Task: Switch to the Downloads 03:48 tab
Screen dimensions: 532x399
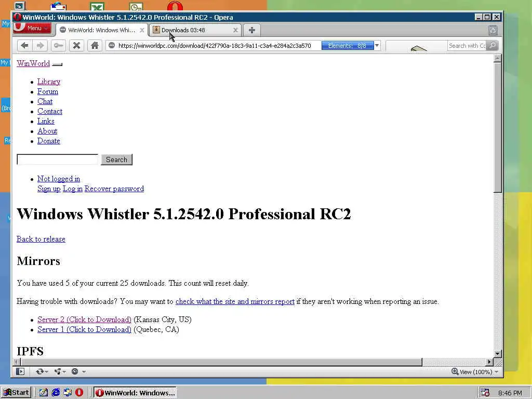Action: click(195, 30)
